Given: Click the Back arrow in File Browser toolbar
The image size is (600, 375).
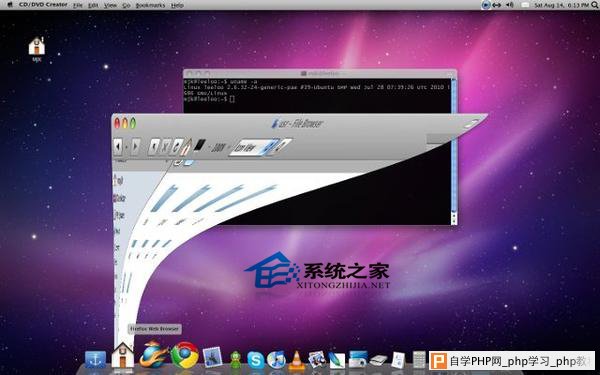Looking at the screenshot, I should coord(118,147).
